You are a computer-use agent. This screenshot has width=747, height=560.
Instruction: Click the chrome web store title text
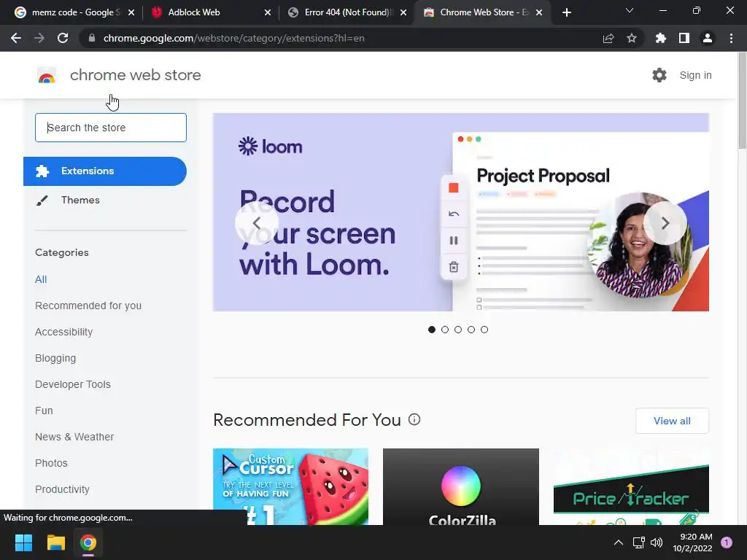135,75
